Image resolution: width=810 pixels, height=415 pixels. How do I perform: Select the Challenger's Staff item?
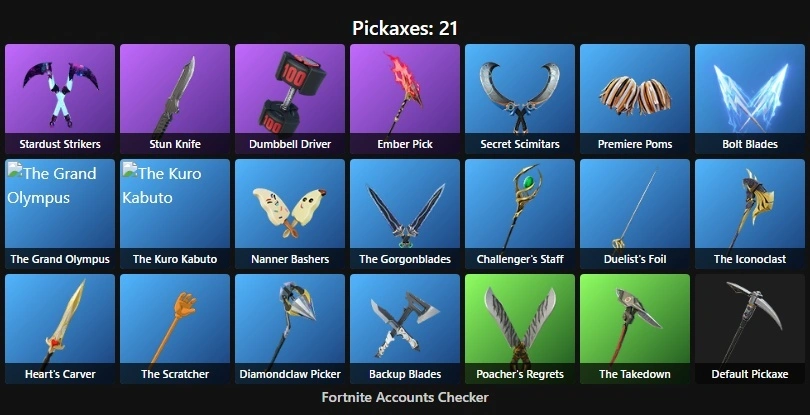click(x=520, y=214)
